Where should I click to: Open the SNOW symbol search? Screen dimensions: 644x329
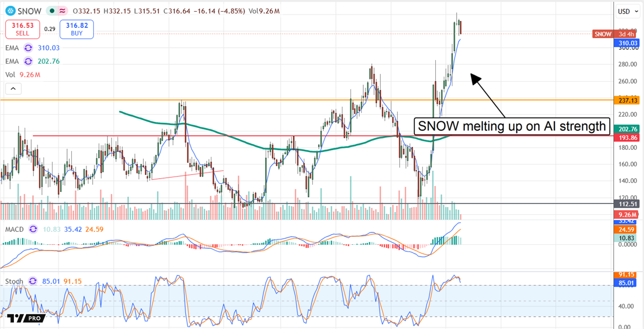(30, 11)
